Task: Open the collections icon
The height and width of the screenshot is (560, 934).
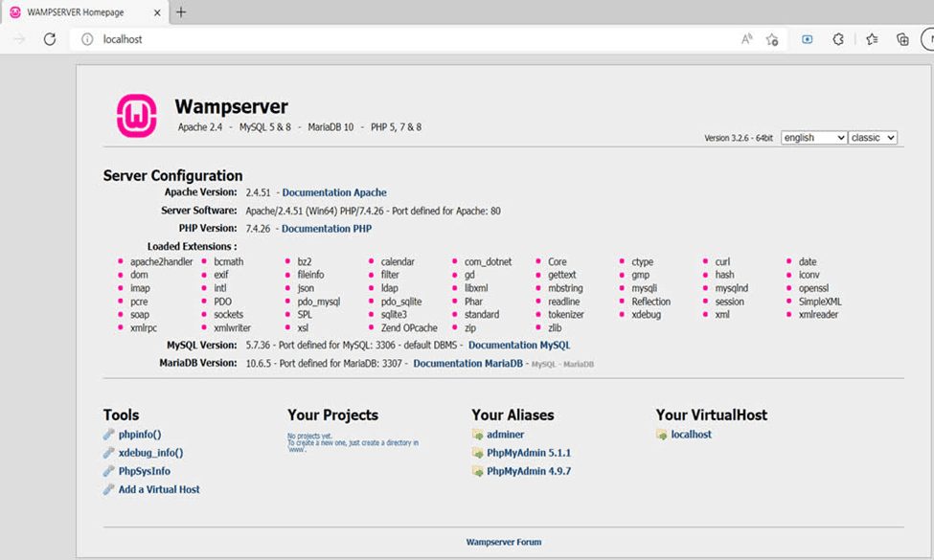Action: click(902, 39)
